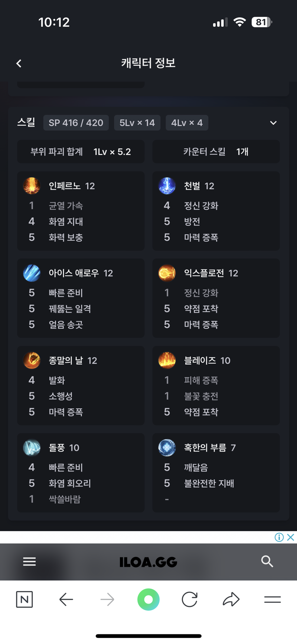Collapse the 스킬 section with the chevron
The height and width of the screenshot is (644, 297).
tap(273, 123)
